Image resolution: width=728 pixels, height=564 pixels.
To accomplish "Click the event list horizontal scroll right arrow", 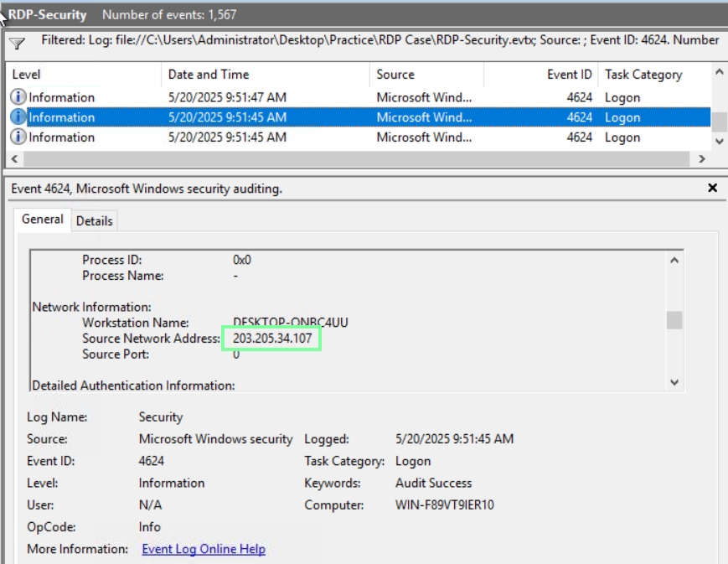I will [x=701, y=158].
